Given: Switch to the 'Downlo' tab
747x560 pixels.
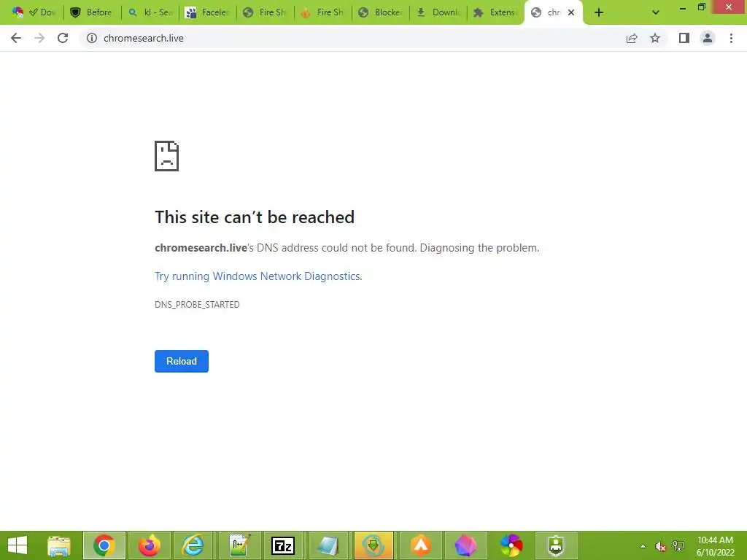Looking at the screenshot, I should click(438, 12).
